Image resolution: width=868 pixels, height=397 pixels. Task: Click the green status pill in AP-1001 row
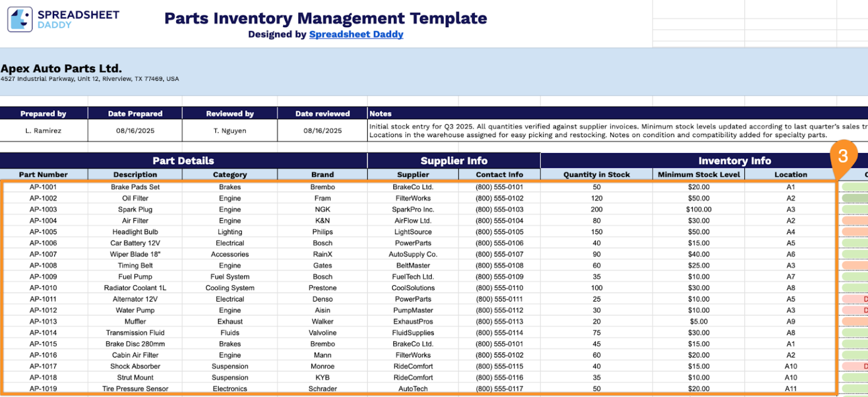(854, 187)
